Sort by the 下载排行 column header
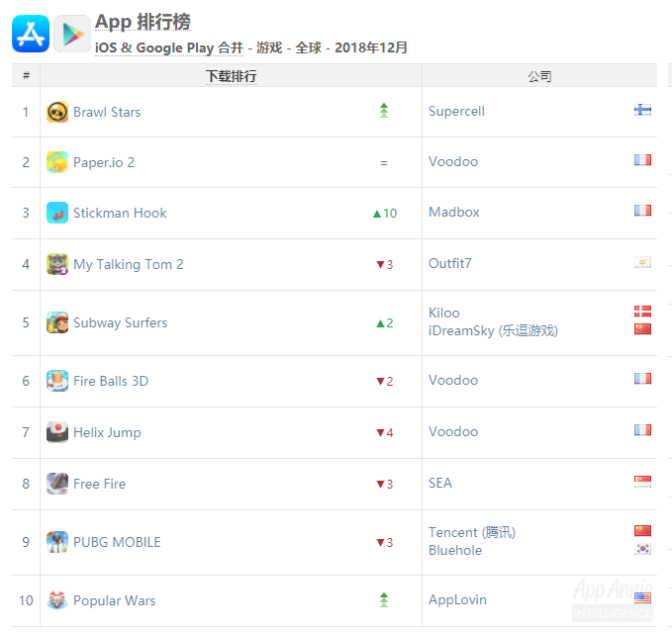The height and width of the screenshot is (632, 672). 232,76
